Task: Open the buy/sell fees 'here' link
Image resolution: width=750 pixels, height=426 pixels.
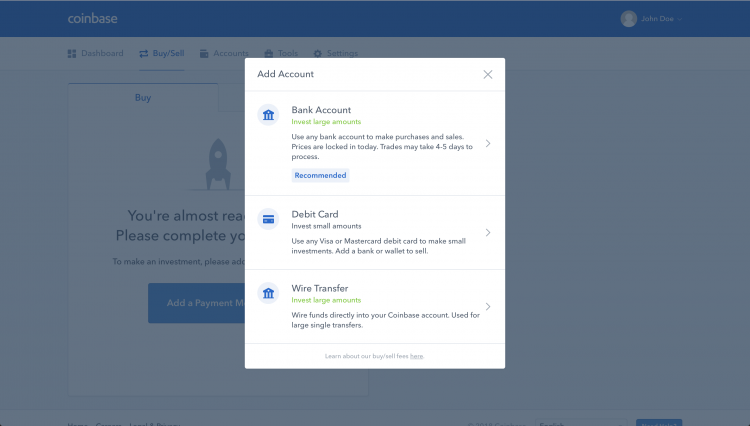Action: 416,356
